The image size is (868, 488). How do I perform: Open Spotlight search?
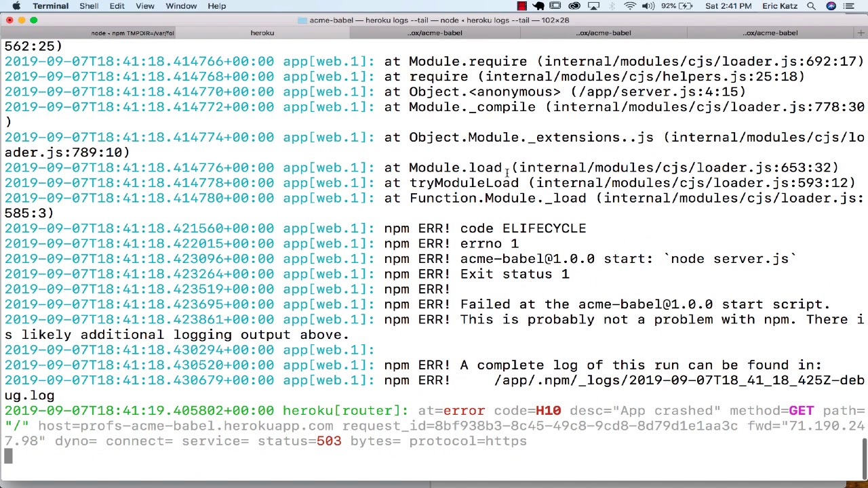(x=811, y=6)
